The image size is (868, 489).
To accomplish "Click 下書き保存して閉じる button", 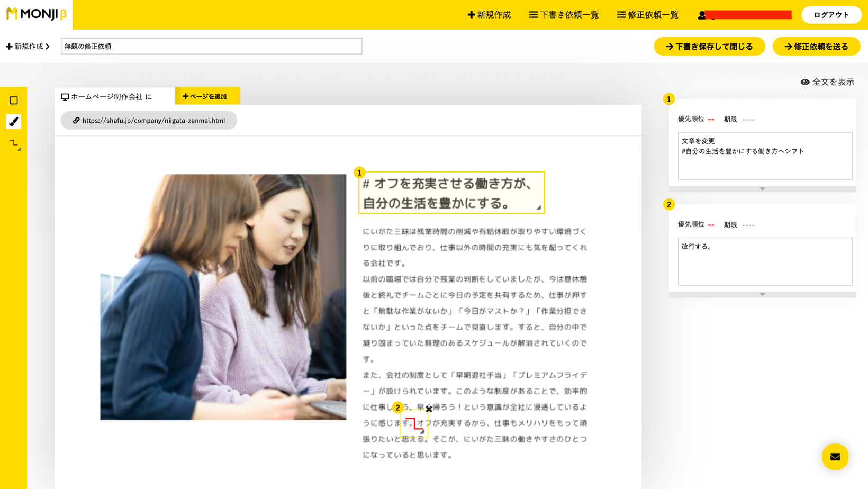I will (x=709, y=47).
